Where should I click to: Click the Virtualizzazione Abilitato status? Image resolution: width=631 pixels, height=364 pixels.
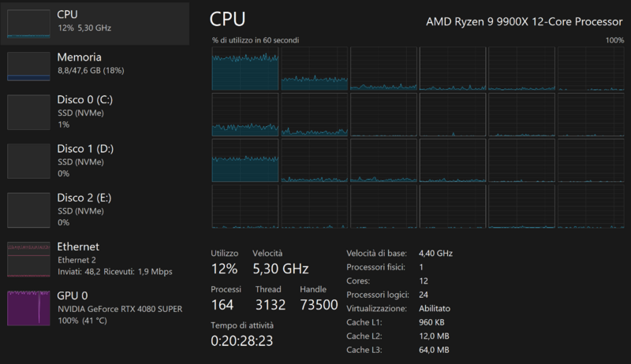point(435,308)
